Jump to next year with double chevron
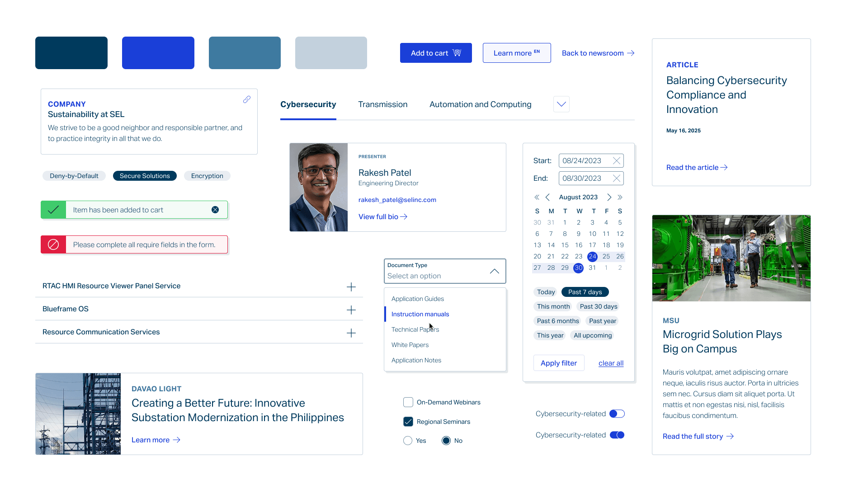This screenshot has width=868, height=488. 620,197
